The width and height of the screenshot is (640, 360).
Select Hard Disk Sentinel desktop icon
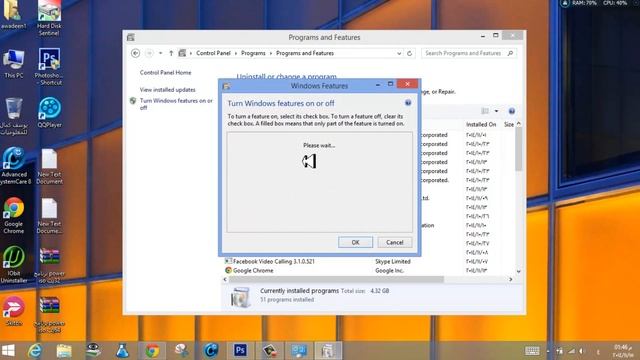[x=49, y=18]
